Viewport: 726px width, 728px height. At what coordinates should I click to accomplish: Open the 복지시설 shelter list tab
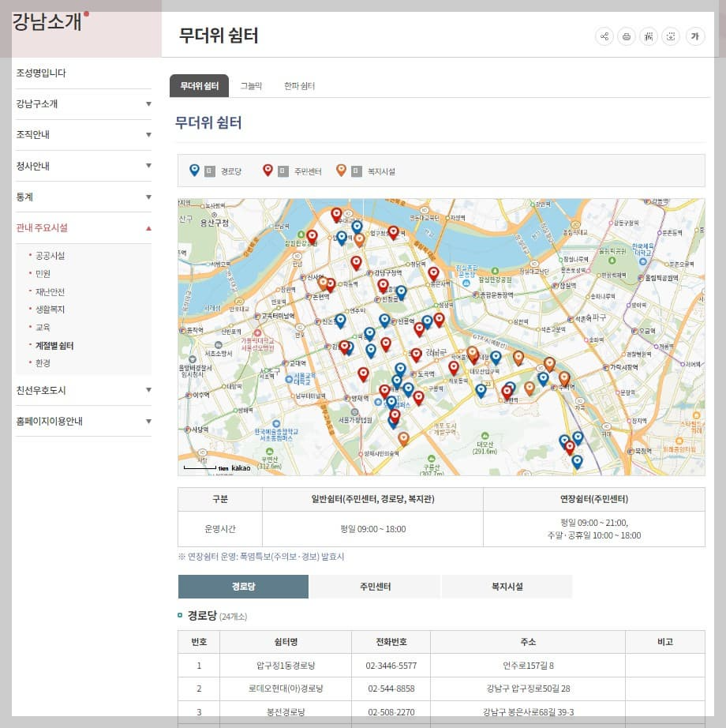point(506,587)
